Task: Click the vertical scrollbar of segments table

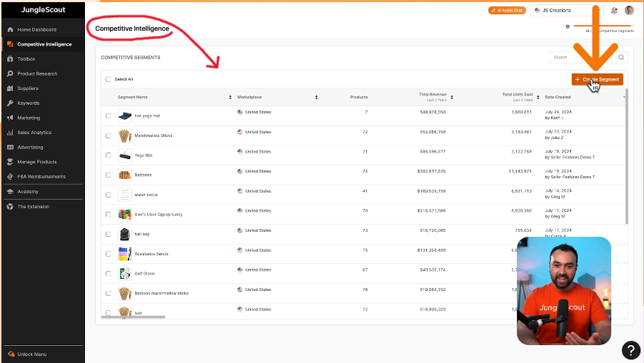Action: 626,156
